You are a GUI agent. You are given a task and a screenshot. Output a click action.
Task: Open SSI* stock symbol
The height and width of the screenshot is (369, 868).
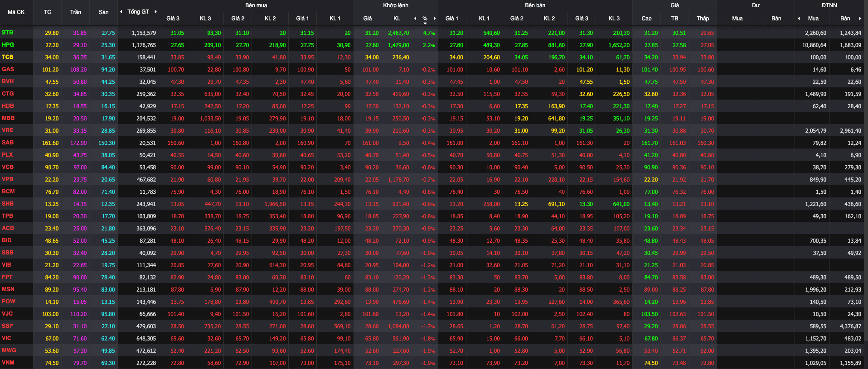click(x=8, y=326)
